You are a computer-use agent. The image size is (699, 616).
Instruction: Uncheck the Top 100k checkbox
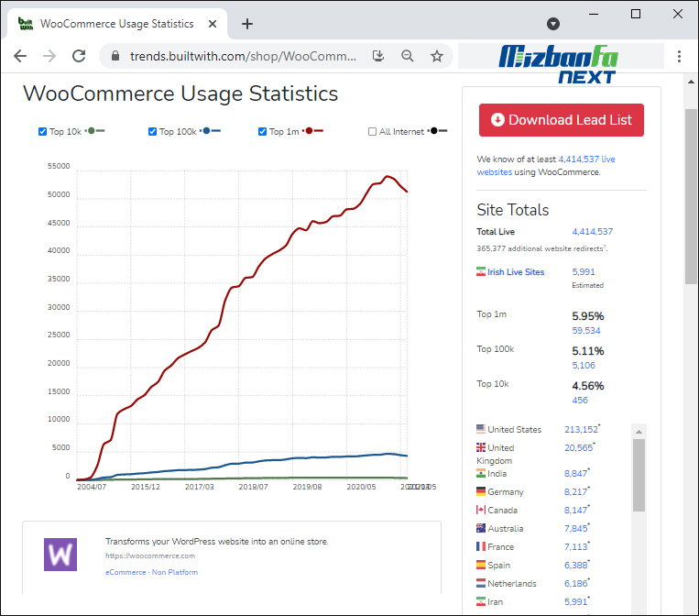pos(152,132)
